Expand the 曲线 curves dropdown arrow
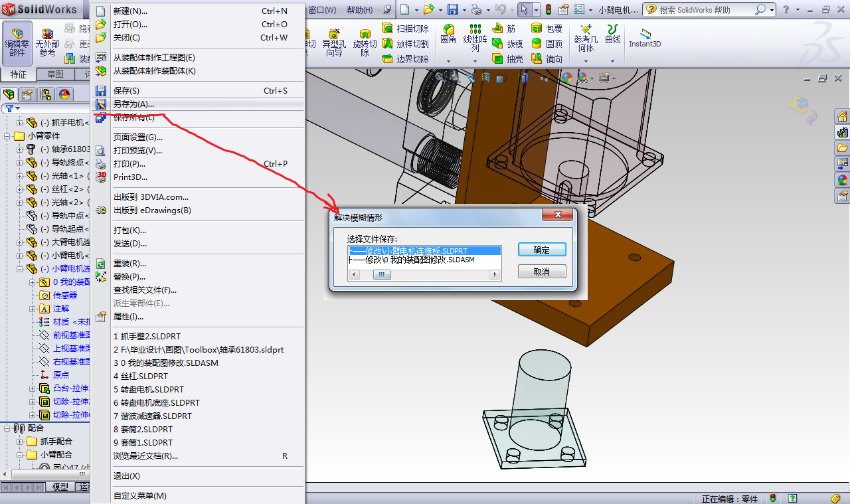850x504 pixels. tap(612, 61)
